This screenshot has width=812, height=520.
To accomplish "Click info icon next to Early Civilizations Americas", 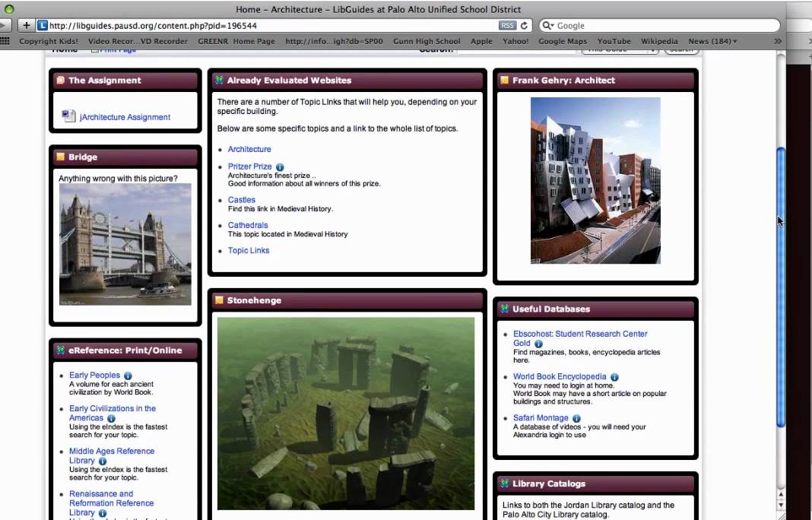I will click(x=111, y=418).
